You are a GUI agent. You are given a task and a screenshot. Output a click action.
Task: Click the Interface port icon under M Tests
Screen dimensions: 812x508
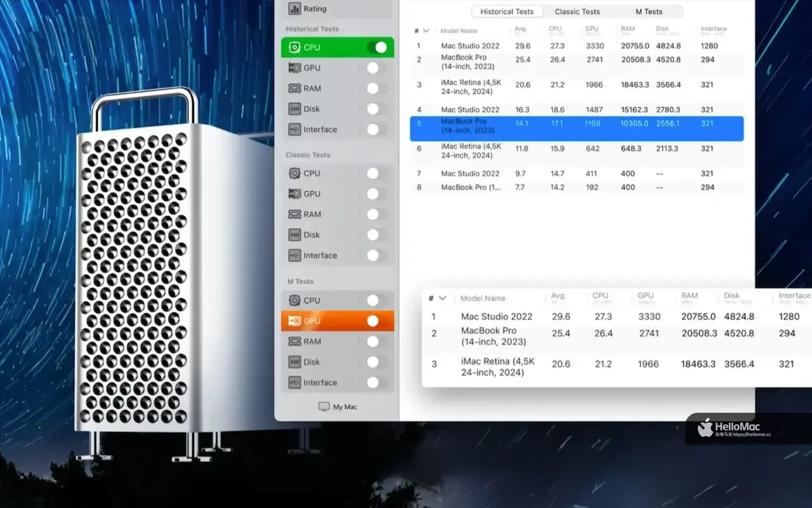click(294, 382)
